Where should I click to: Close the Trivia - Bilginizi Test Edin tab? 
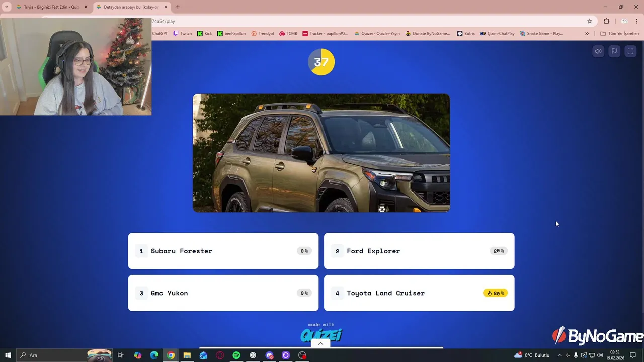coord(86,7)
